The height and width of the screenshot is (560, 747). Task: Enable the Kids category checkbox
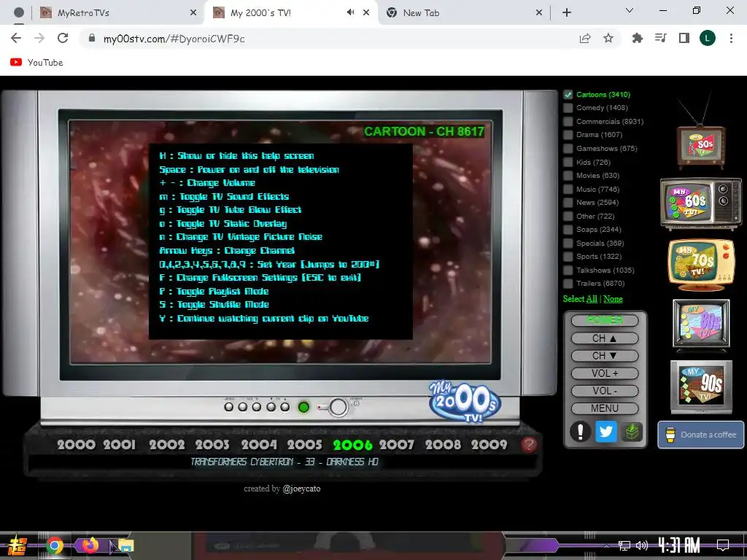click(568, 162)
